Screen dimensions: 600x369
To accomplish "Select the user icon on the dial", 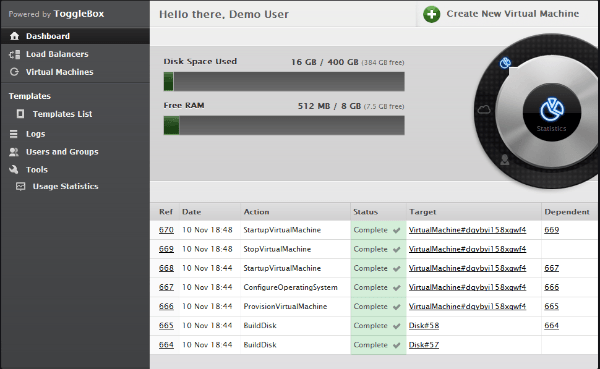I will coord(505,159).
